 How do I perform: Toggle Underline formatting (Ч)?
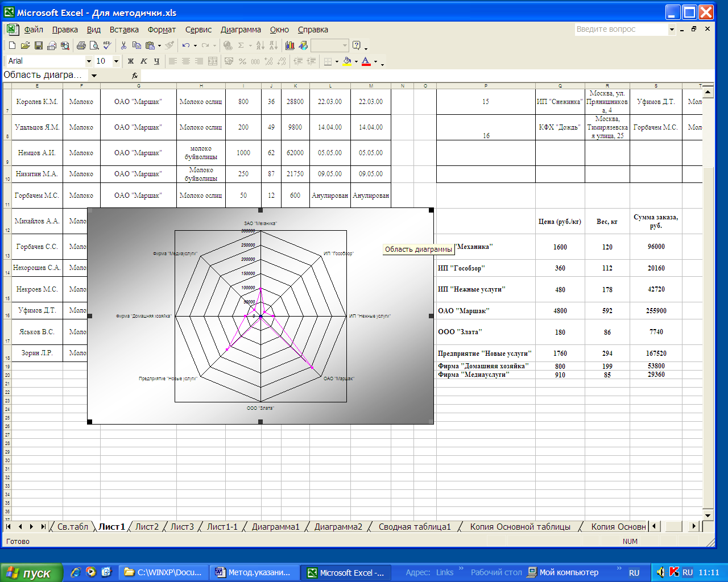[157, 61]
